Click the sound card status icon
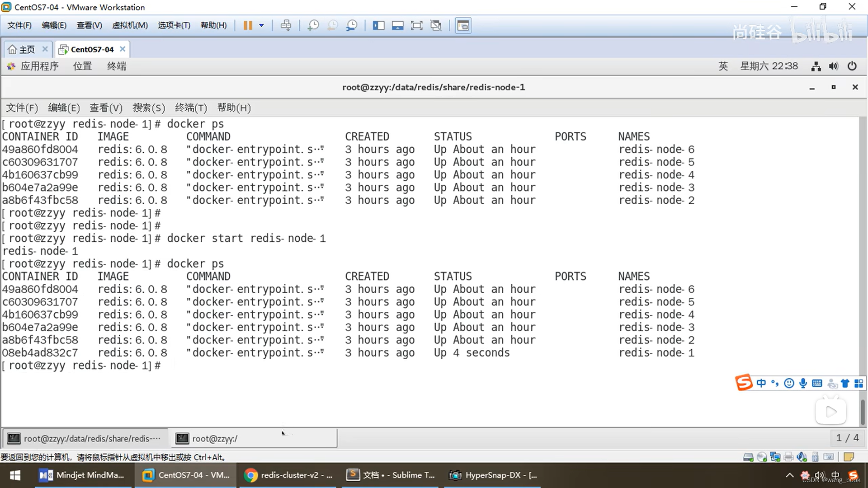 802,457
